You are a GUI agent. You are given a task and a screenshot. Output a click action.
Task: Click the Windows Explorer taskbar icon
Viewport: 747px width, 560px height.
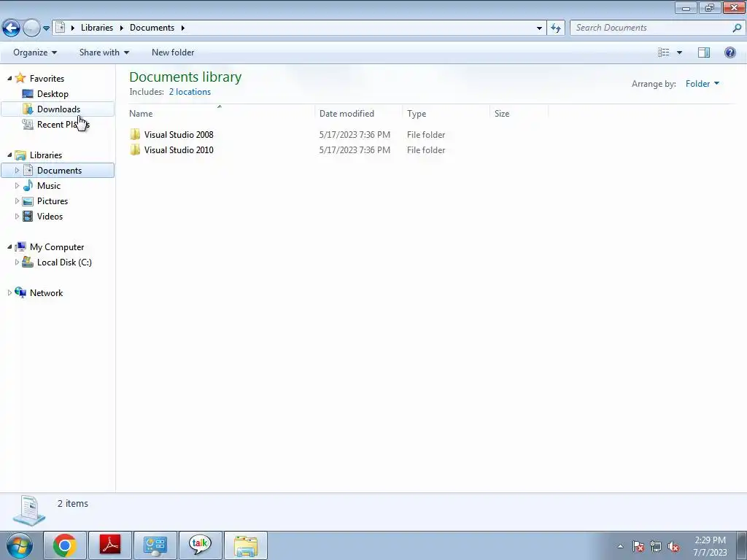pos(246,545)
